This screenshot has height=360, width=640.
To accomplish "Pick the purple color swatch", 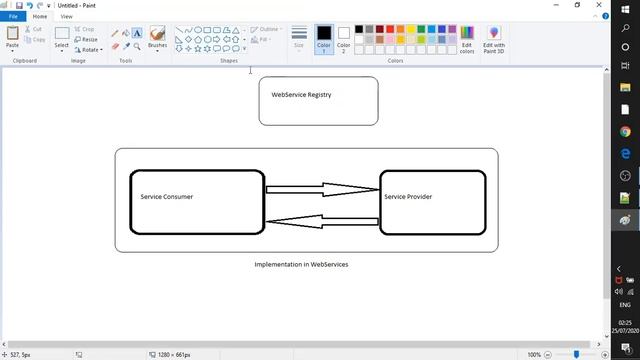I will click(x=452, y=29).
